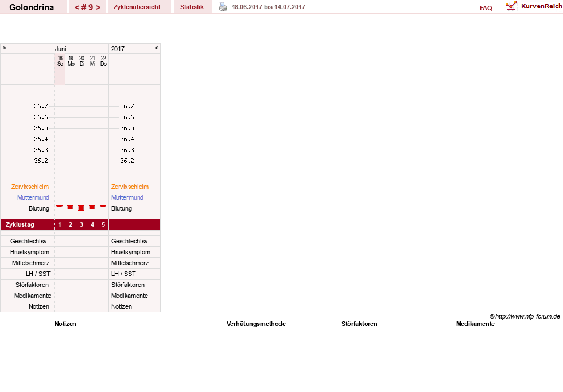Click the bleeding marker on cycle day 1
The width and height of the screenshot is (563, 392).
pos(60,205)
